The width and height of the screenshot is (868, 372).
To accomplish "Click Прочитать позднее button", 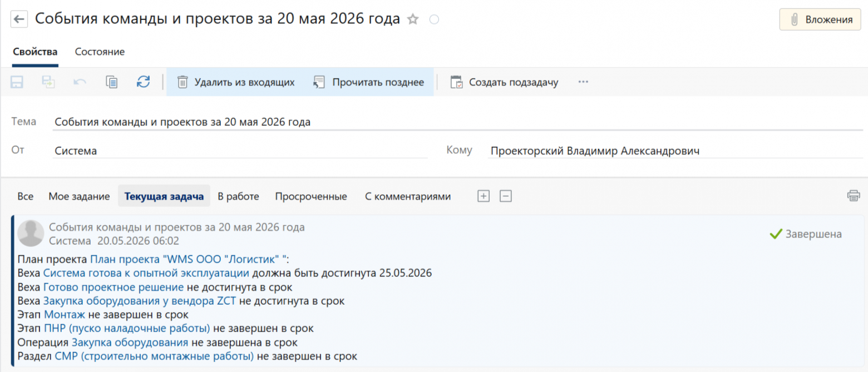I will pyautogui.click(x=368, y=82).
